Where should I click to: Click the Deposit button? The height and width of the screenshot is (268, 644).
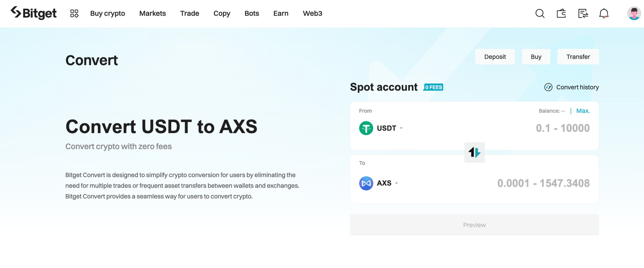tap(495, 57)
